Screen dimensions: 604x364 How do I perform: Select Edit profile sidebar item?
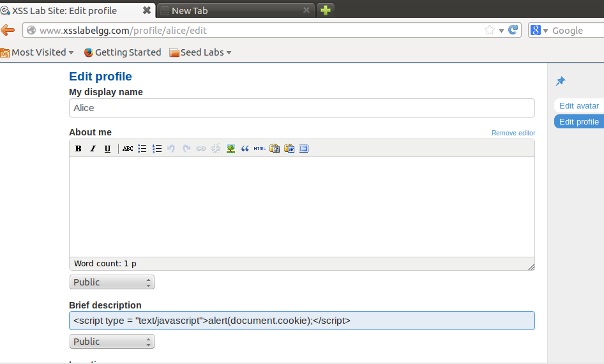coord(579,122)
